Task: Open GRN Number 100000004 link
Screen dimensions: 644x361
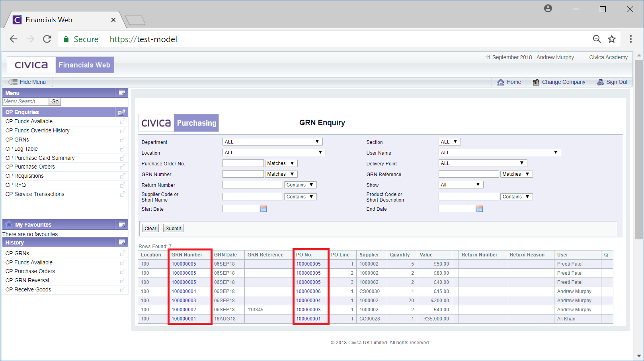Action: tap(184, 291)
